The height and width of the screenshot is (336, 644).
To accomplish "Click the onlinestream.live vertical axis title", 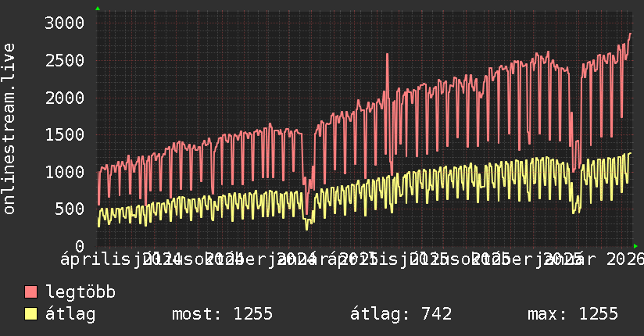I will [9, 129].
